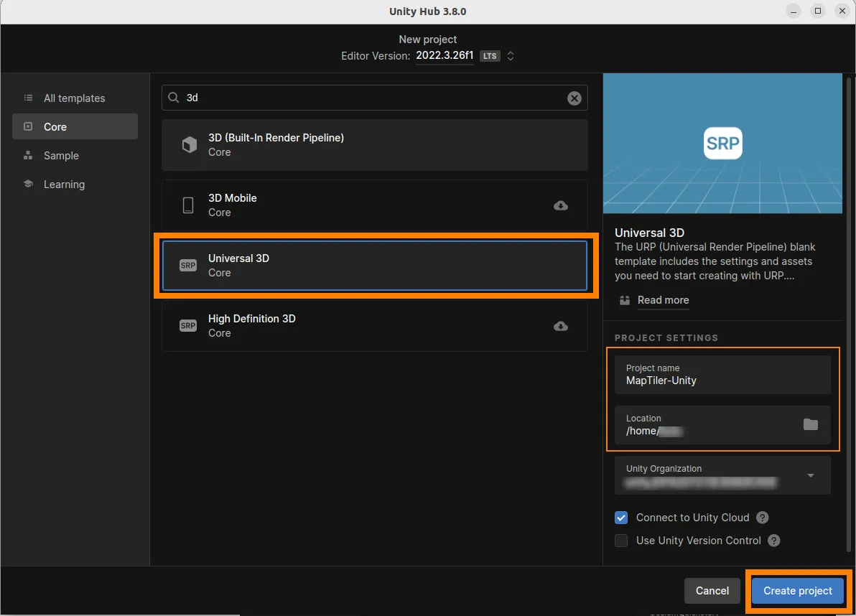Click the Create project button
This screenshot has width=856, height=616.
(x=798, y=591)
